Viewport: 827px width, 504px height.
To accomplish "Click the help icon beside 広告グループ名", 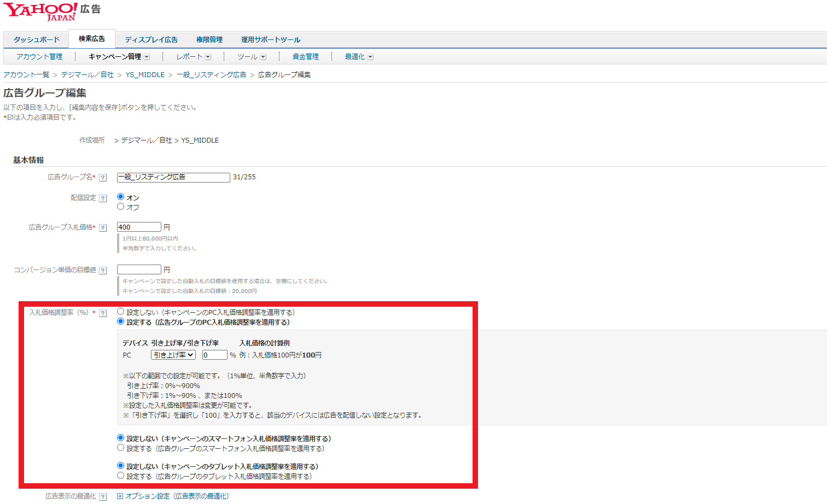I will click(103, 178).
